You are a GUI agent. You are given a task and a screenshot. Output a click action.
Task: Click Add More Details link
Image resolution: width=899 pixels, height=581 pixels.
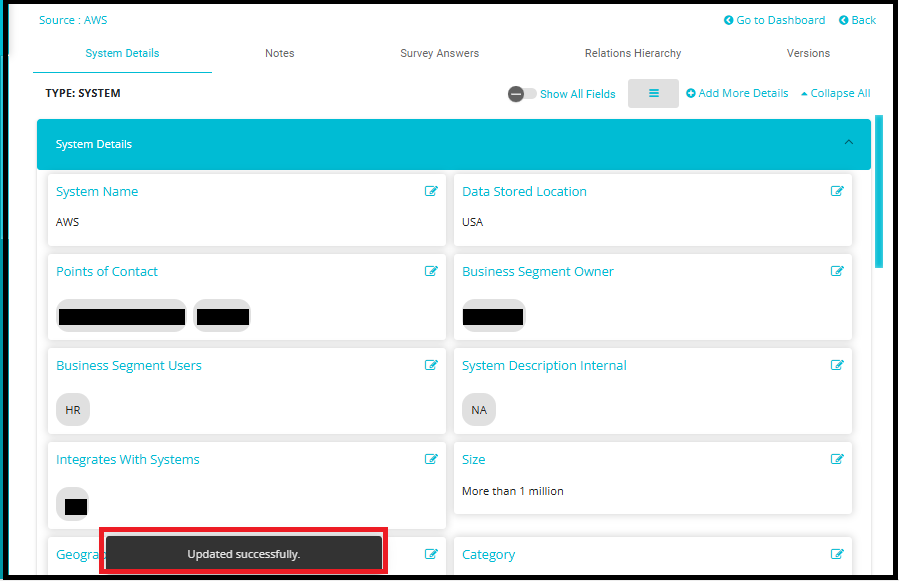[x=737, y=94]
